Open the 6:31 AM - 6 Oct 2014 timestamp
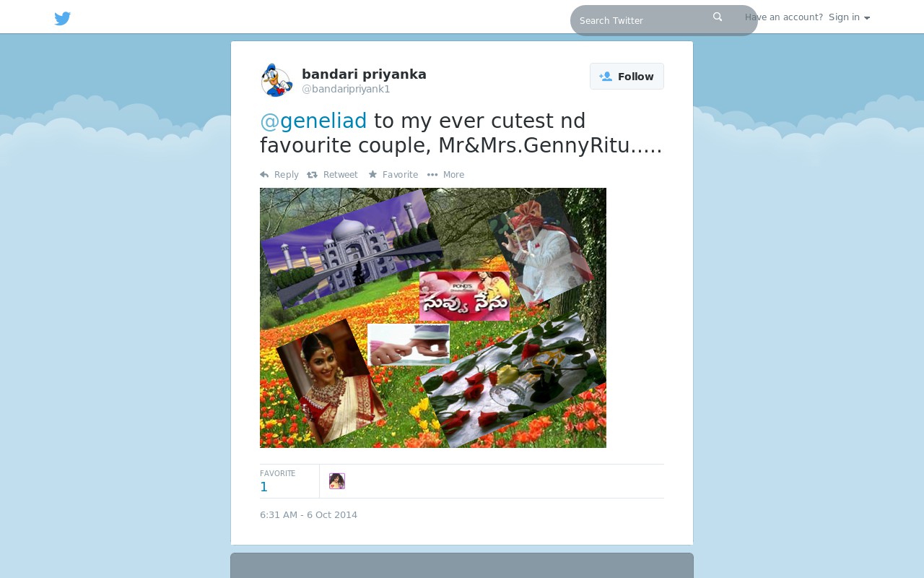This screenshot has height=578, width=924. pyautogui.click(x=308, y=515)
